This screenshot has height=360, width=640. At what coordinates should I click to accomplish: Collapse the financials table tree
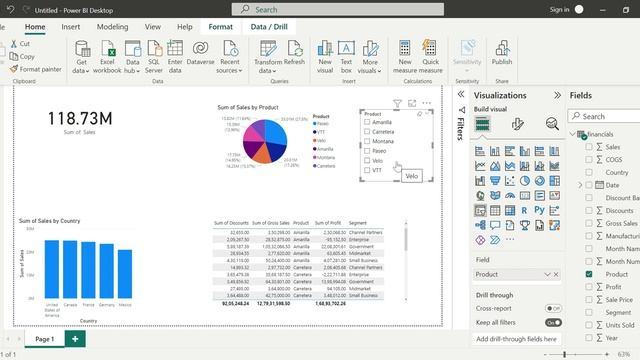[x=572, y=134]
